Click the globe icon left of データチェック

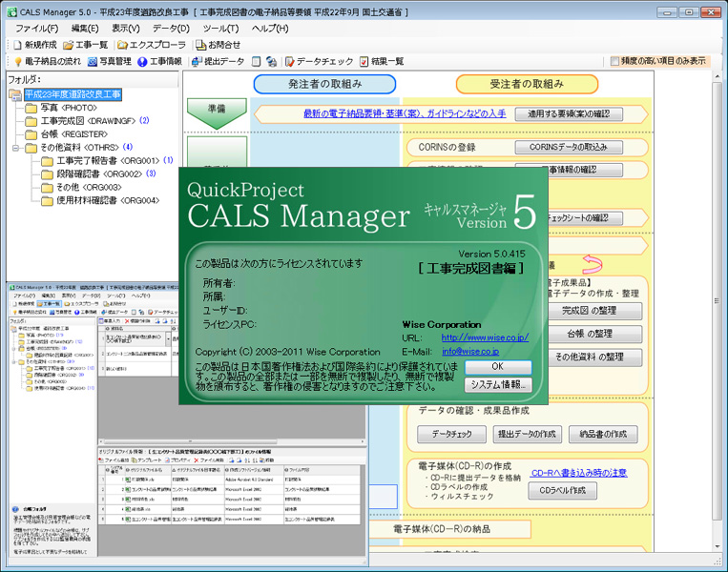(x=272, y=61)
